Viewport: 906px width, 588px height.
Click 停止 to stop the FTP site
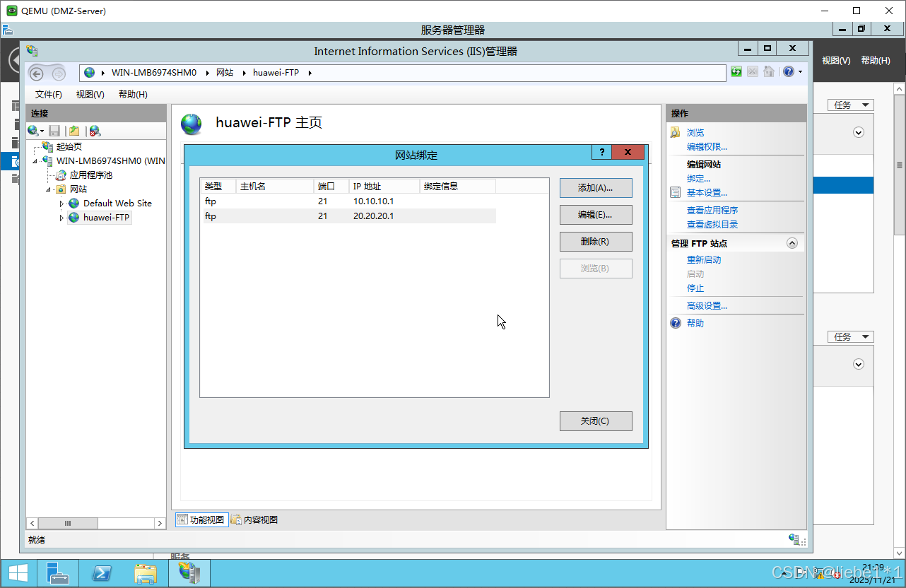pos(695,288)
